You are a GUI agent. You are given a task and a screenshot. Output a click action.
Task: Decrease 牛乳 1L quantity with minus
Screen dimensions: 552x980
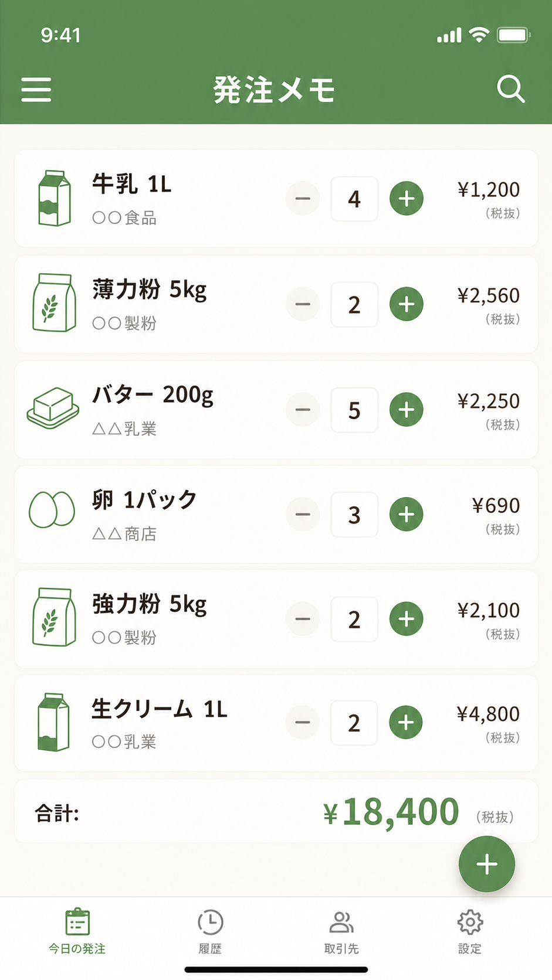coord(303,199)
